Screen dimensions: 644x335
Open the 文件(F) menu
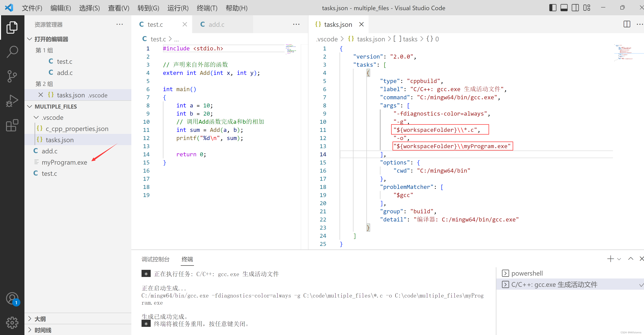point(32,8)
